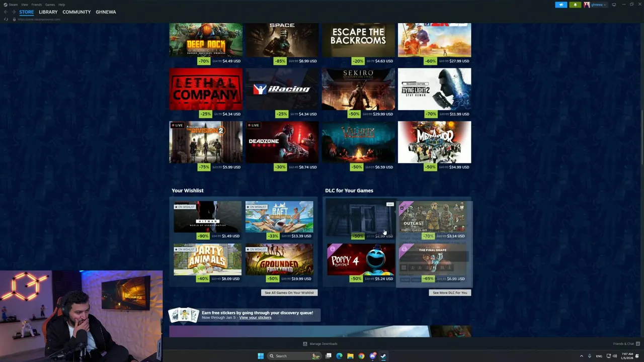Open the Sekiro game tile
This screenshot has height=362, width=644.
(x=358, y=89)
